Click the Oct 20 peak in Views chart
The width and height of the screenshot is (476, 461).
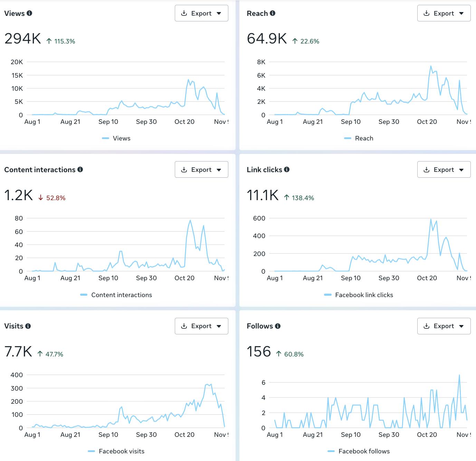[x=189, y=80]
